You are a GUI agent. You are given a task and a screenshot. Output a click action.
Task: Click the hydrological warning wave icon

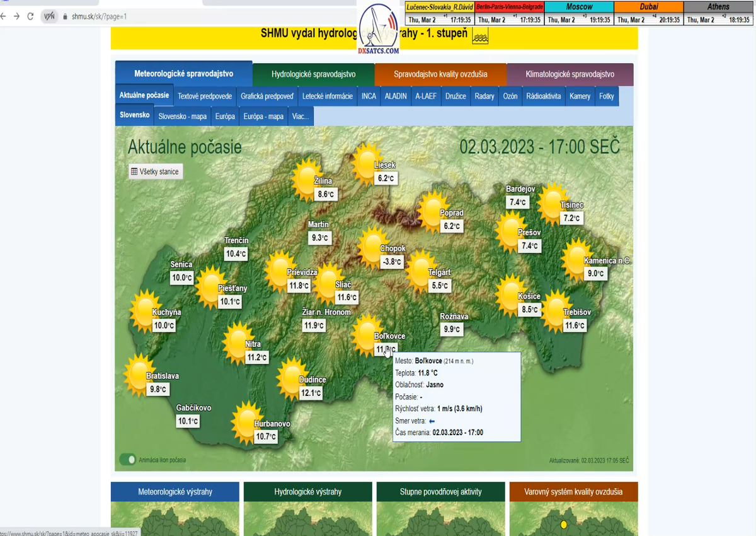[x=480, y=36]
